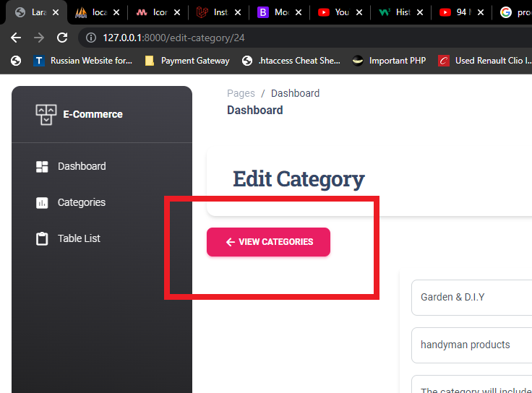Open Important PHP bookmark
Viewport: 532px width, 393px height.
tap(389, 61)
